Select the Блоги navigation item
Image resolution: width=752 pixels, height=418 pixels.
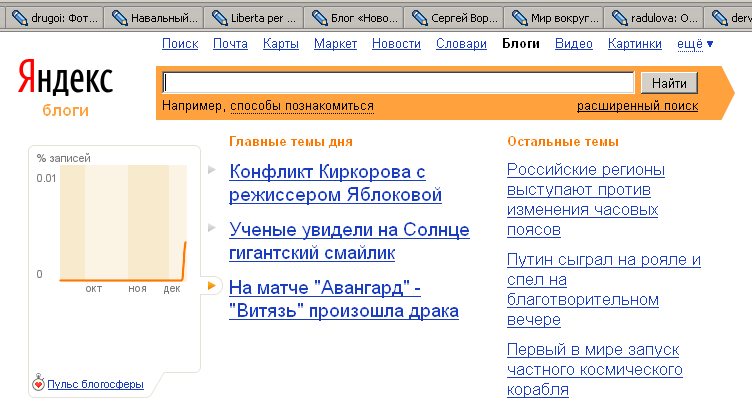(521, 44)
